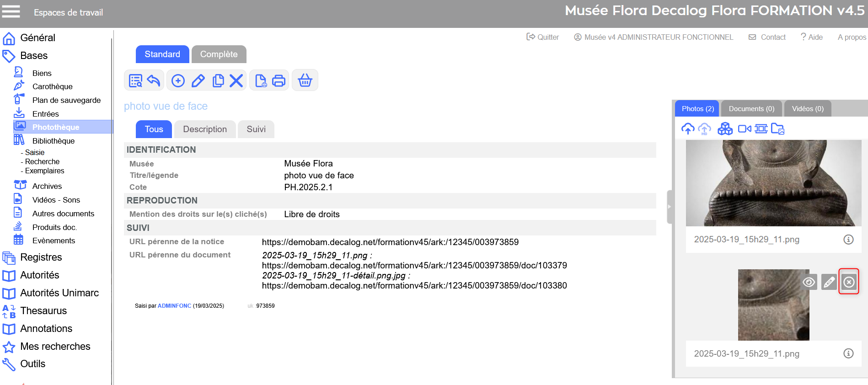The image size is (868, 385).
Task: Add a new record with plus icon
Action: (x=178, y=81)
